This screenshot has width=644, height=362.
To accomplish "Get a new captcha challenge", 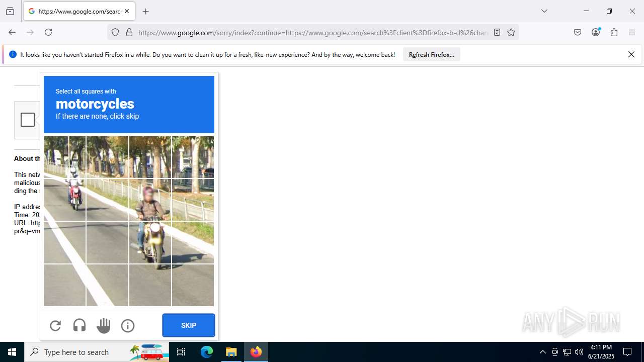I will tap(55, 326).
